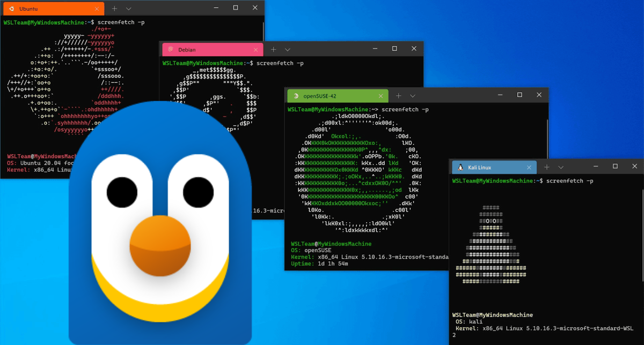Screen dimensions: 644x345
Task: Select the openSUSE-42 terminal tab
Action: point(338,96)
